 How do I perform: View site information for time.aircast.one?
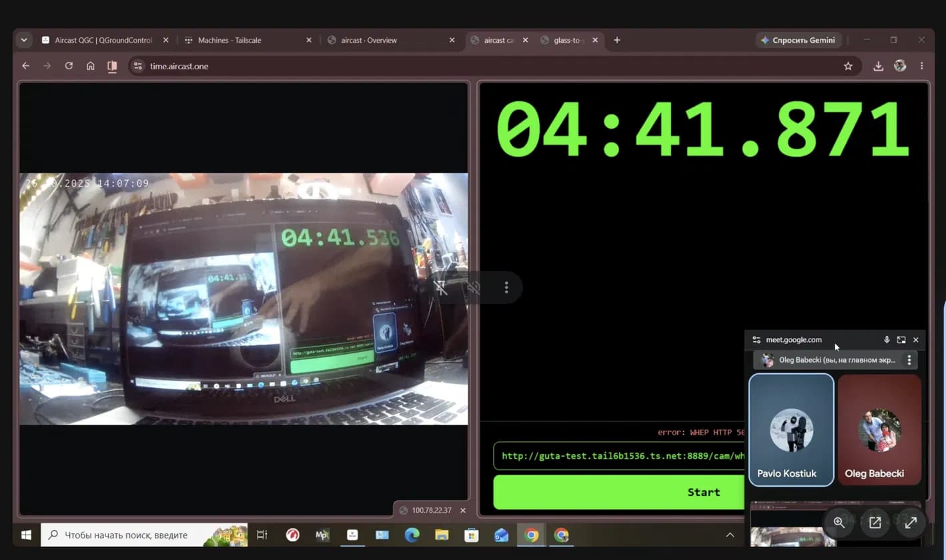click(x=137, y=66)
